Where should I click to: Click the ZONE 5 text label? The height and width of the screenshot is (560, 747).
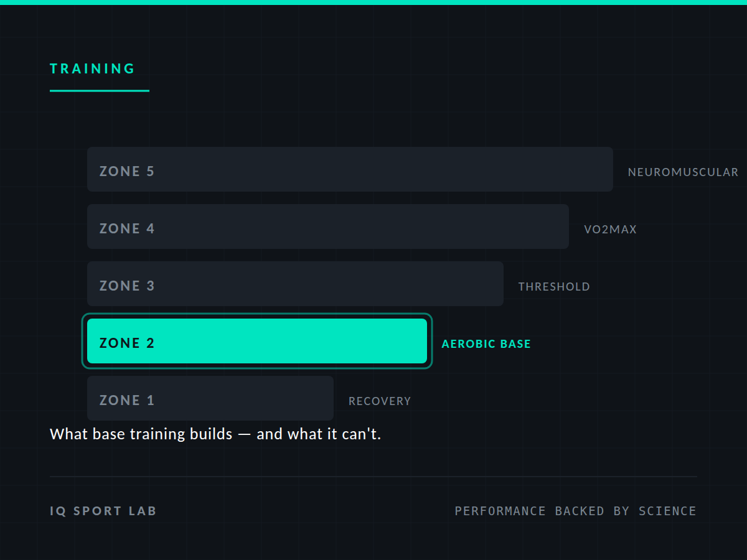[127, 171]
